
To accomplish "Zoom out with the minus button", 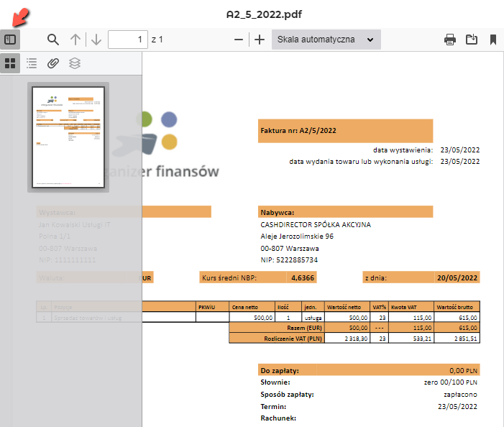I will 239,40.
